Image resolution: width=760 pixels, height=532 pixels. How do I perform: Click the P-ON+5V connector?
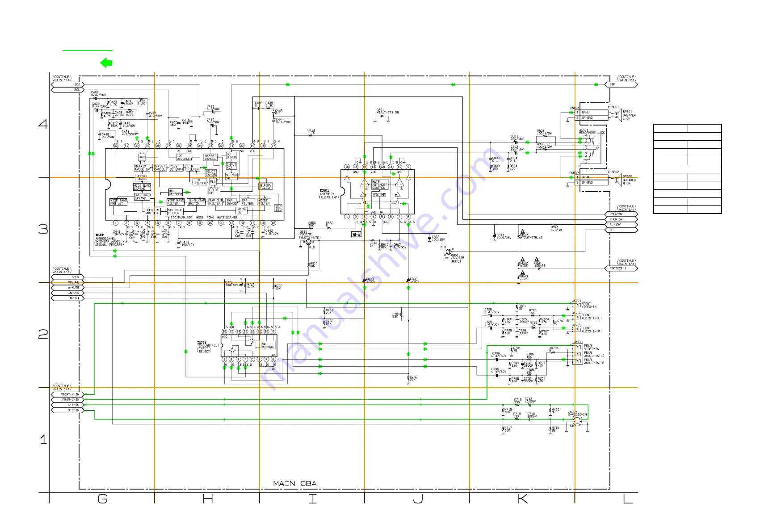tap(621, 219)
